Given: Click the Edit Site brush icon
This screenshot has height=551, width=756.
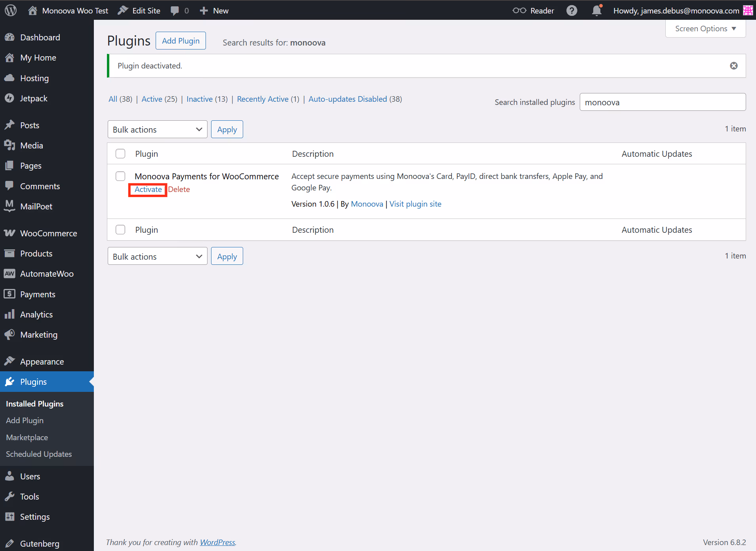Looking at the screenshot, I should coord(123,10).
